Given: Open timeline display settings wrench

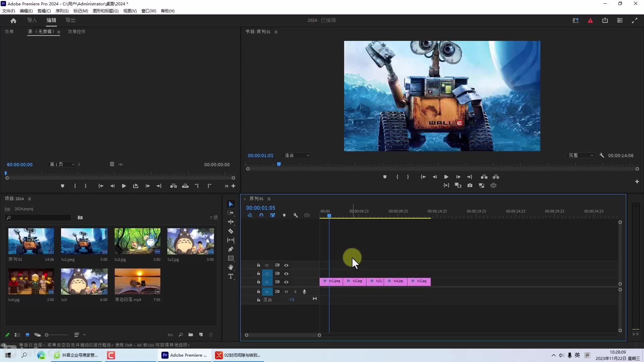Looking at the screenshot, I should point(296,215).
